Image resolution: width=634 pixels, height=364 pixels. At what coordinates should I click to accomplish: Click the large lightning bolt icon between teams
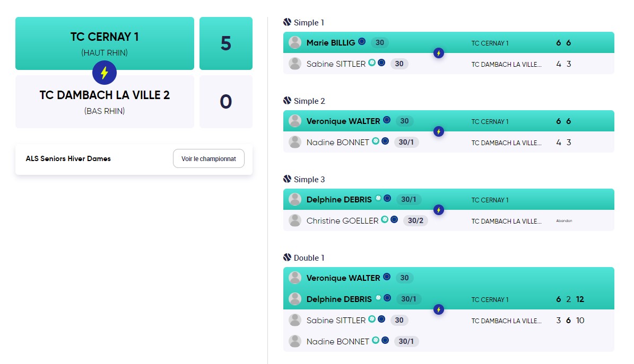105,73
